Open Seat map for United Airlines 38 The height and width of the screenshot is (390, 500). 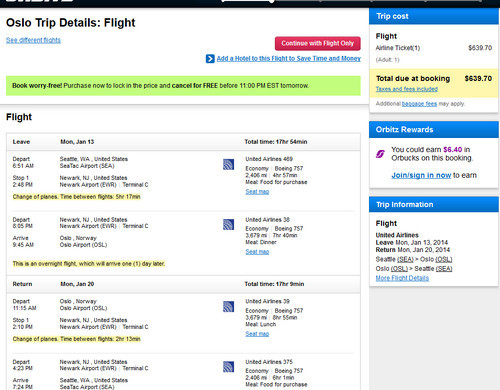click(257, 252)
